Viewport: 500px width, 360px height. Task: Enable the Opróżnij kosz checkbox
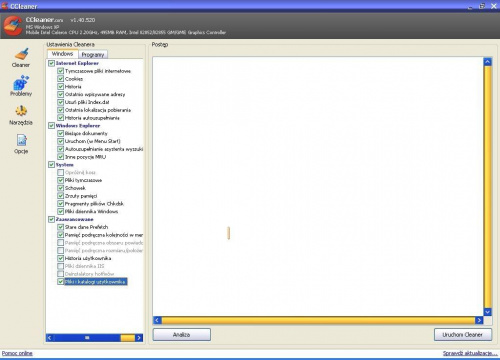click(x=61, y=172)
